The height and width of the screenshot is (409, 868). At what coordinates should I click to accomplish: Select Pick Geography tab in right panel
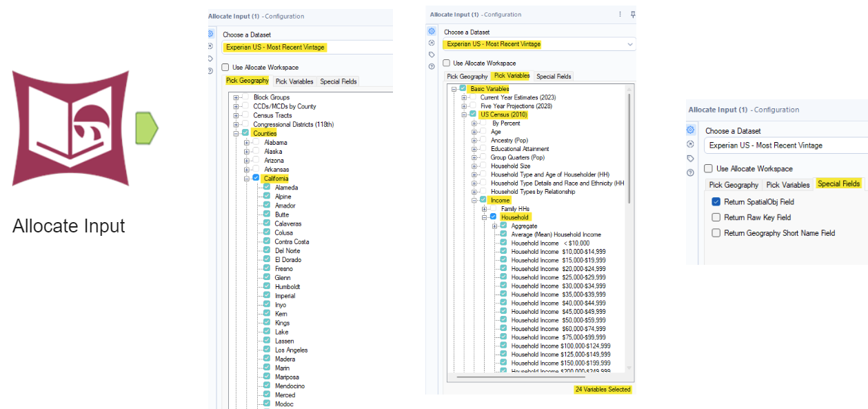[734, 185]
